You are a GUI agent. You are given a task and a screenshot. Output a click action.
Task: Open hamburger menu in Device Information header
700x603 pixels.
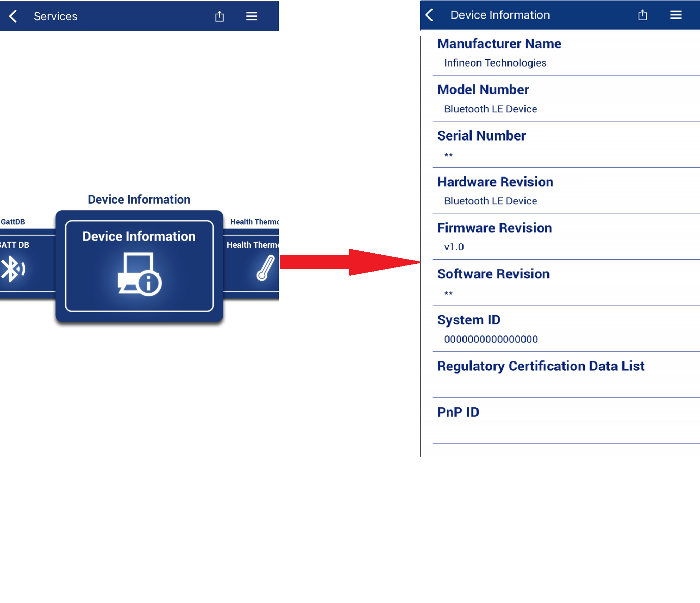click(676, 15)
